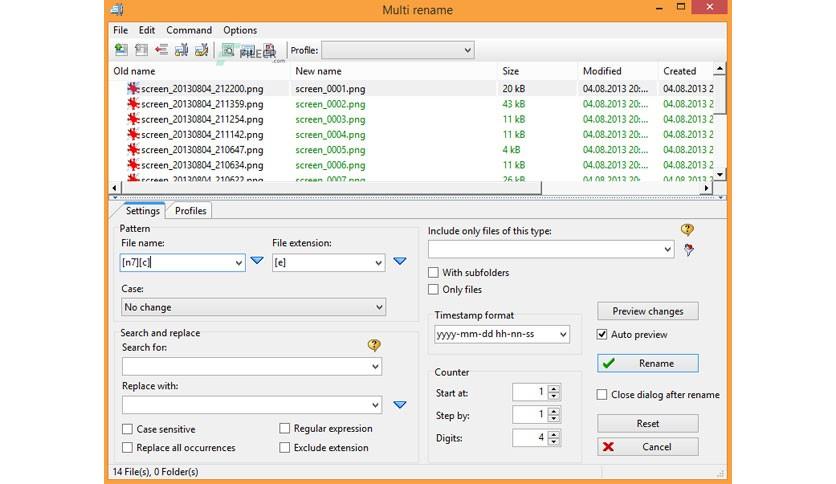Screen dimensions: 836x484
Task: Click the toolbar icon left of the pencil icon
Action: (181, 50)
